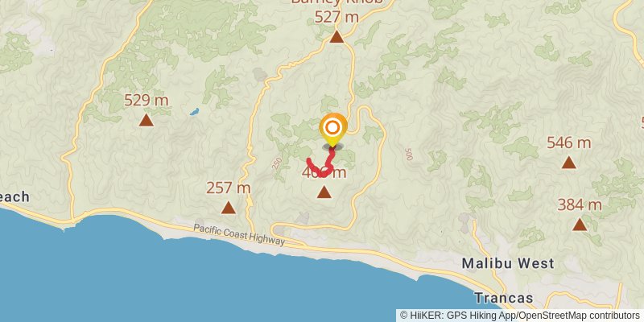The image size is (644, 322).
Task: Click the Trancas place label
Action: (504, 298)
